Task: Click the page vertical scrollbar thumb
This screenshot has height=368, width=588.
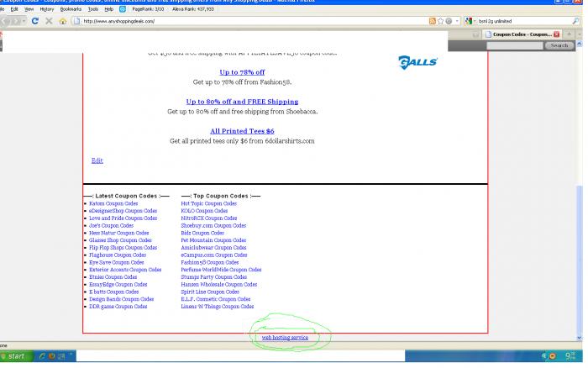Action: click(x=580, y=259)
